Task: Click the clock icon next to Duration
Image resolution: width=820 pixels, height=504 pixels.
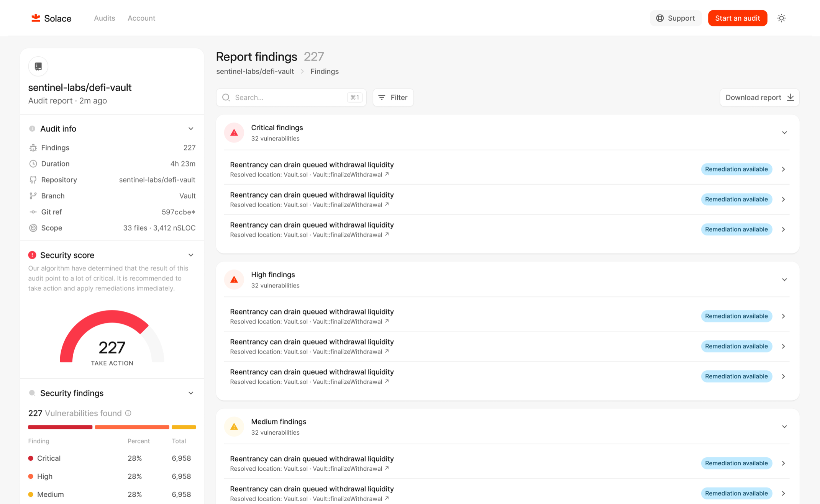Action: (x=33, y=164)
